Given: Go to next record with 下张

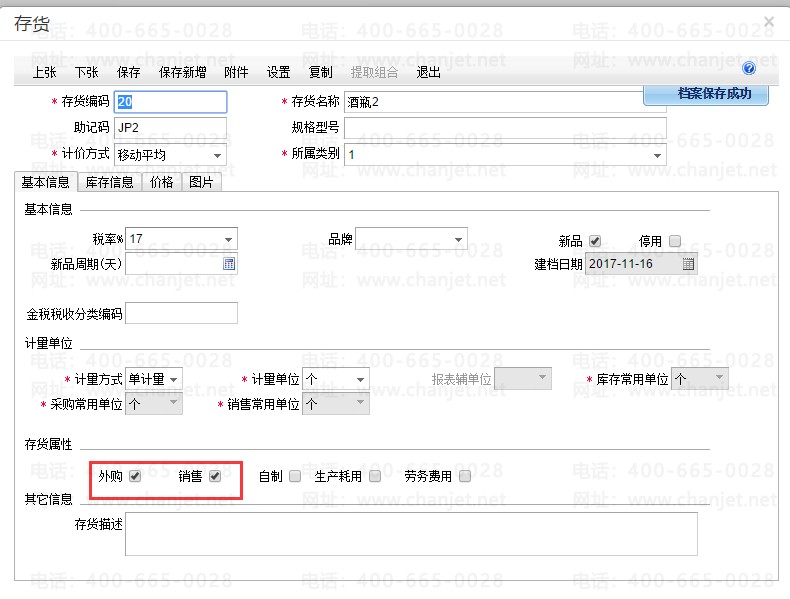Looking at the screenshot, I should [87, 73].
